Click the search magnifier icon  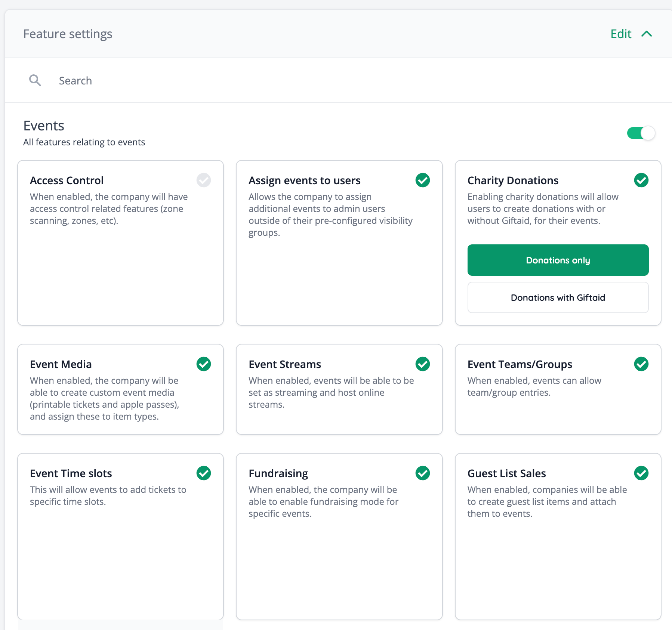35,80
